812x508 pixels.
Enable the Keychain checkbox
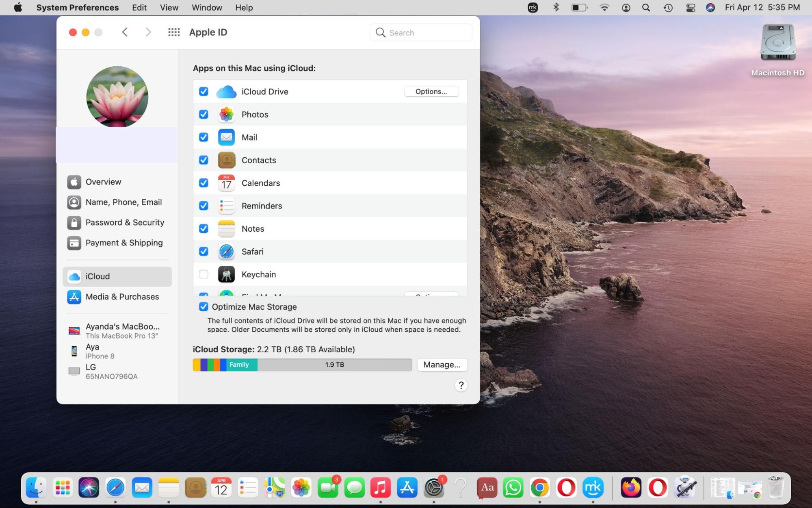tap(204, 274)
